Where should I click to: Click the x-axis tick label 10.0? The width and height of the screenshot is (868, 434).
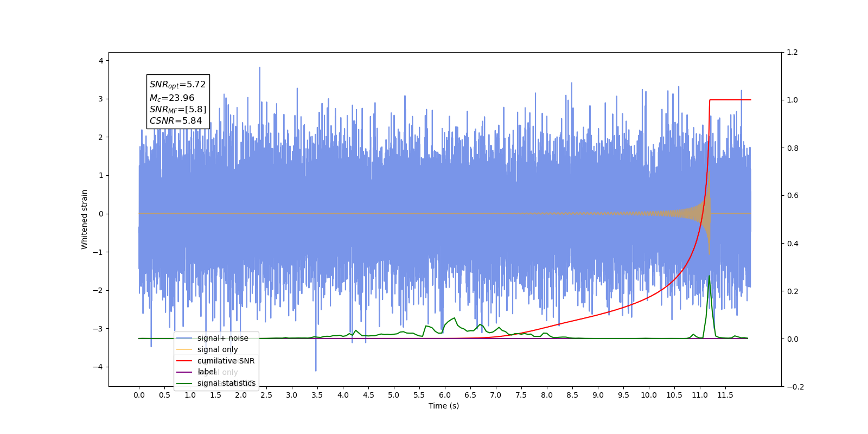pos(649,395)
